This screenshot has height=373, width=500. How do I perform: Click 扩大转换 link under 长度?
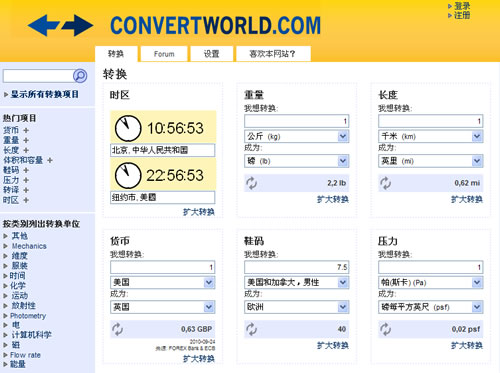click(x=467, y=200)
